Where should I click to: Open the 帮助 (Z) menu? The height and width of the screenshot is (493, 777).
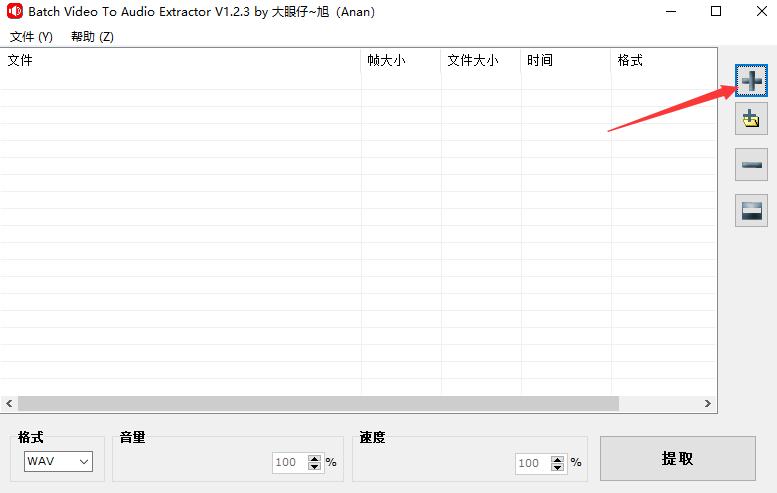click(92, 37)
